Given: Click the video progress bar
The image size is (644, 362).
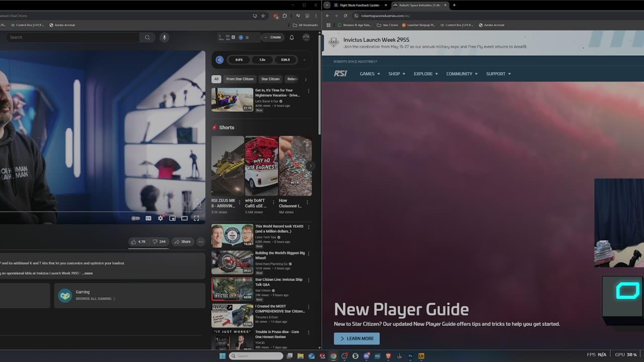Looking at the screenshot, I should (103, 212).
